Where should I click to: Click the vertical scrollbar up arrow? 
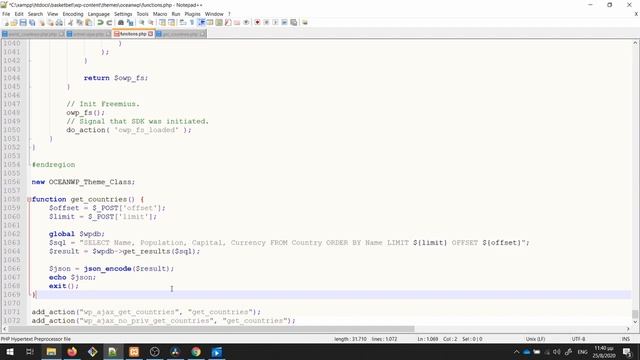pos(635,43)
